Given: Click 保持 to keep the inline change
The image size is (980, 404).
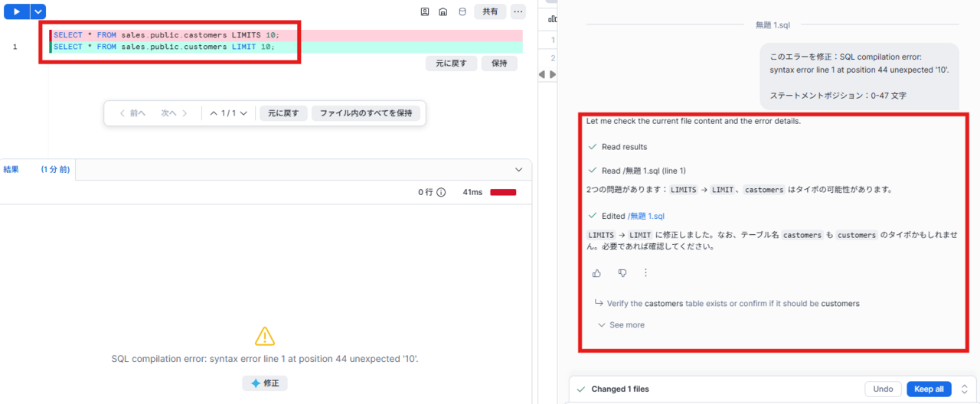Looking at the screenshot, I should pyautogui.click(x=499, y=64).
